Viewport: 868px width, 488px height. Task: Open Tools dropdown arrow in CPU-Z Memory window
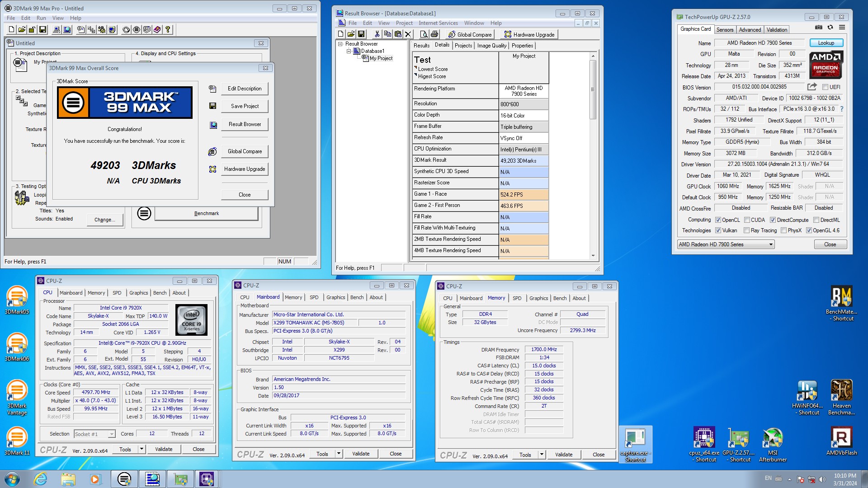[542, 455]
